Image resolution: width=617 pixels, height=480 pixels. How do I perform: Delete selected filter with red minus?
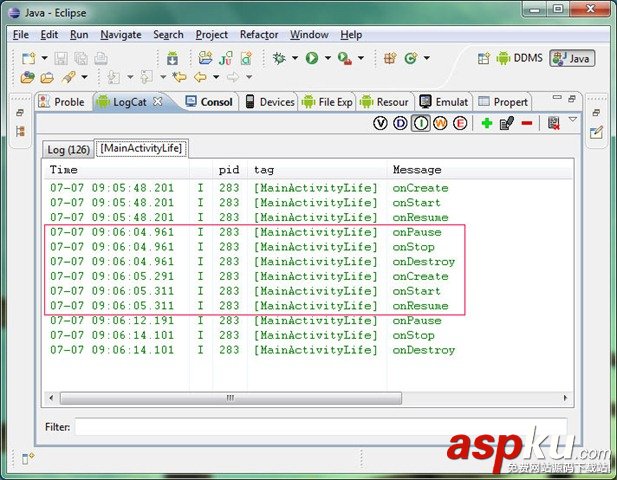526,124
